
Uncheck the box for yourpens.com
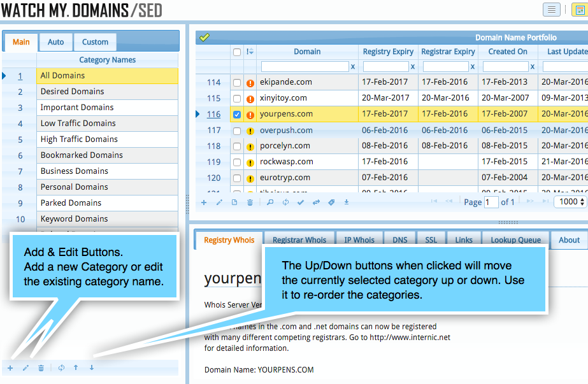point(236,115)
